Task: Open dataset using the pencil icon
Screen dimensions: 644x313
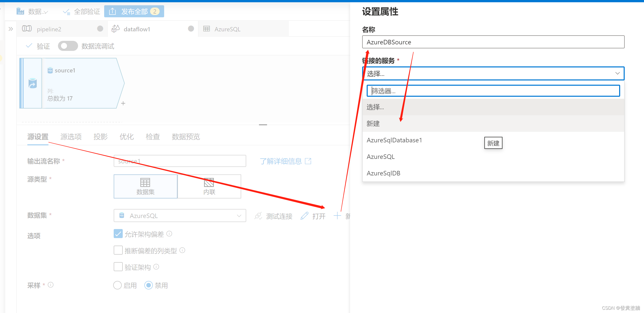Action: pos(304,216)
